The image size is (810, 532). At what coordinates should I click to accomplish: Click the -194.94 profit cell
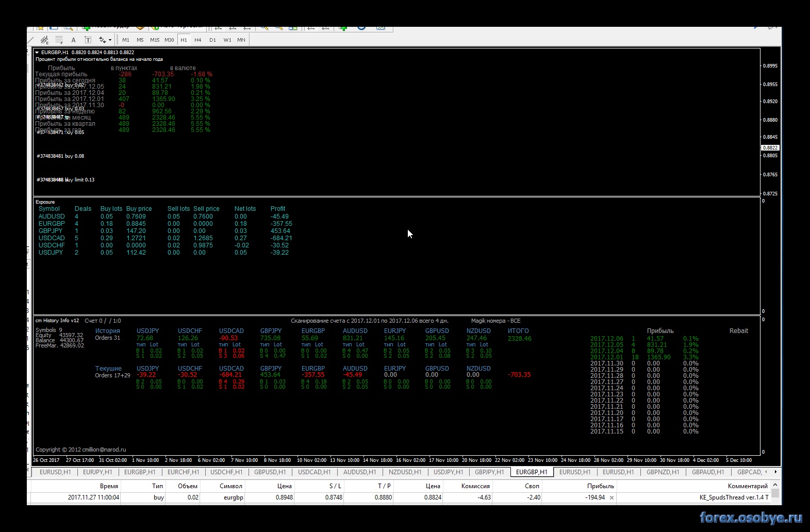coord(595,497)
